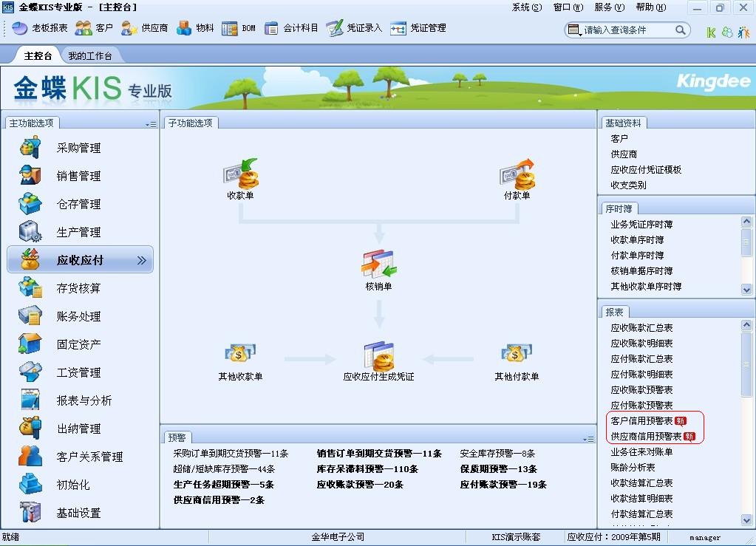
Task: Click the 金华电子公司 status bar text
Action: [338, 537]
